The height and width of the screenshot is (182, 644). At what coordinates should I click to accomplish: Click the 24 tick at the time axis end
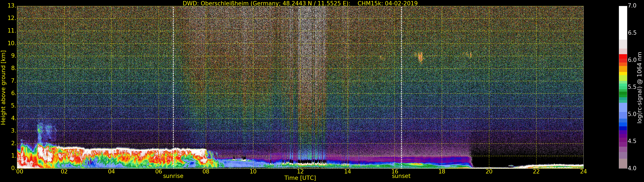pos(583,172)
